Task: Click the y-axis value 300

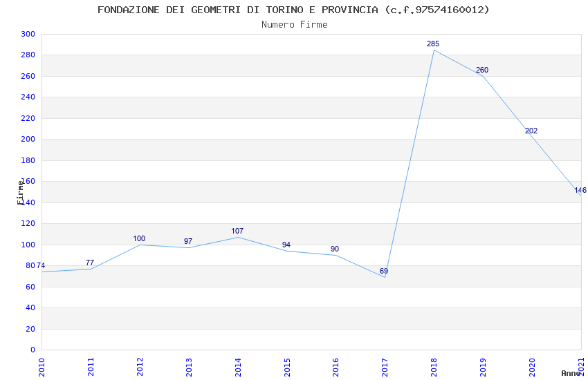Action: [28, 34]
